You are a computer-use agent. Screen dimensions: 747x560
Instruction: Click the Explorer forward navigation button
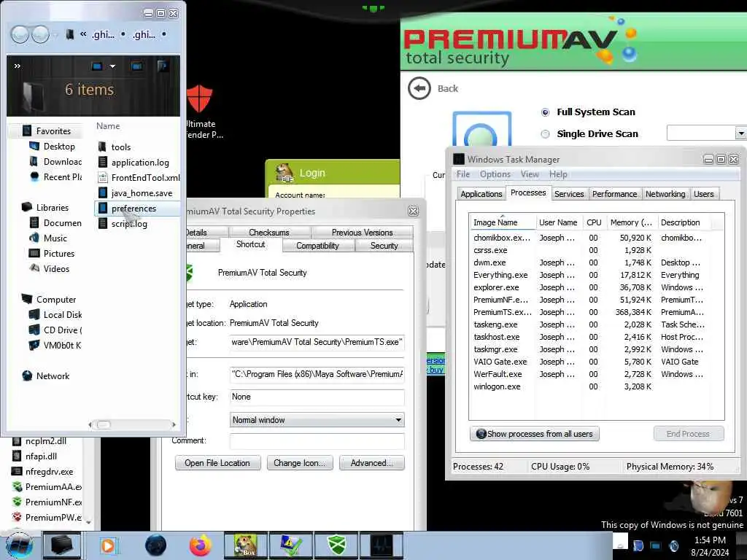[40, 34]
